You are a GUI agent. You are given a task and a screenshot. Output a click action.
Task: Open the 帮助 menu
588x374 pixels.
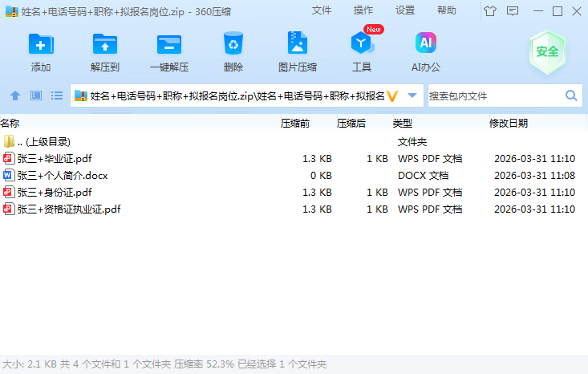pos(447,10)
